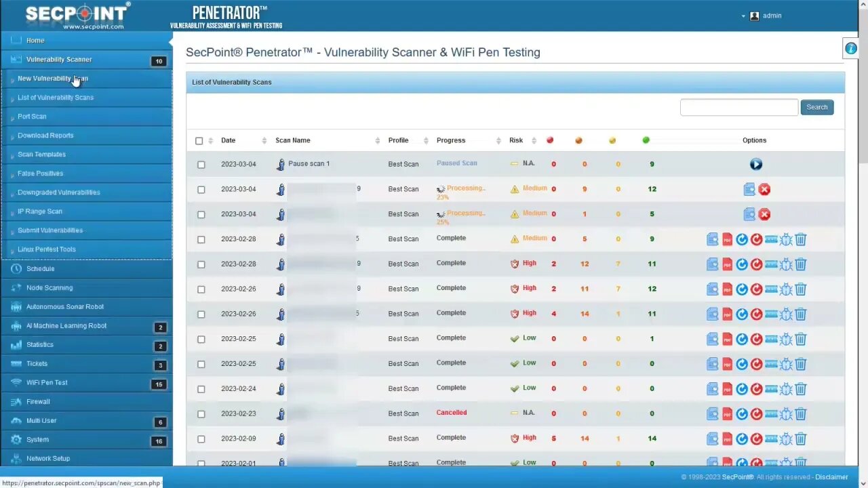The height and width of the screenshot is (488, 868).
Task: View report icon for the 25% processing scan
Action: pyautogui.click(x=749, y=215)
